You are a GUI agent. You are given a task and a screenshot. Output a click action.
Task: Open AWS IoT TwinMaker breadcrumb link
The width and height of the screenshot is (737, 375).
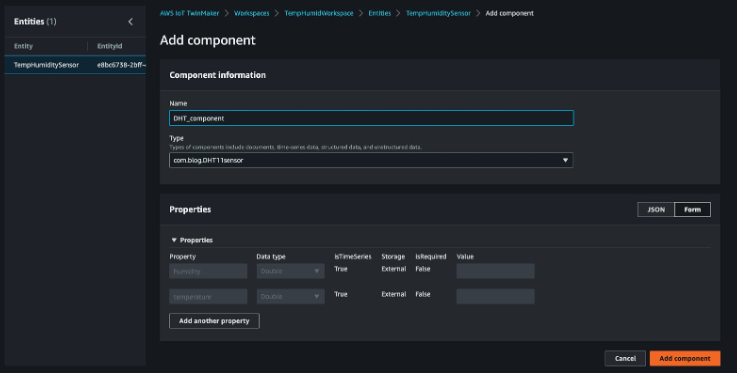pyautogui.click(x=189, y=13)
